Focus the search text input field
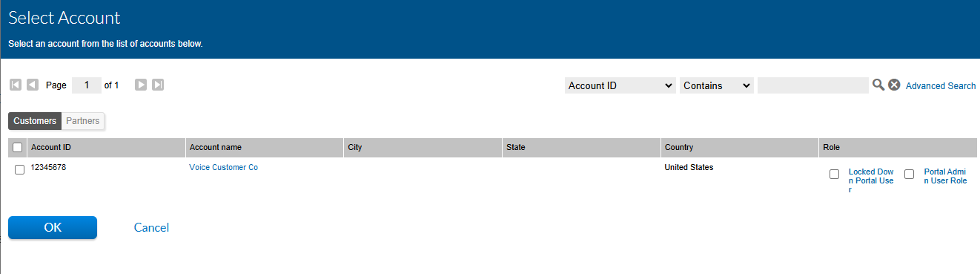 812,85
